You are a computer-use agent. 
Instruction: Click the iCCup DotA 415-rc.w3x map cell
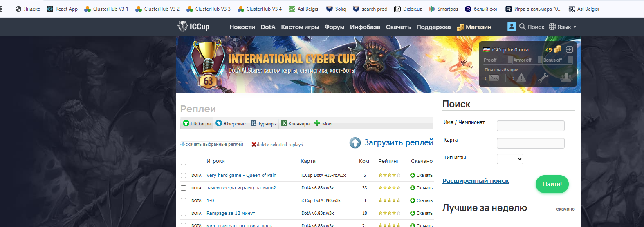323,175
